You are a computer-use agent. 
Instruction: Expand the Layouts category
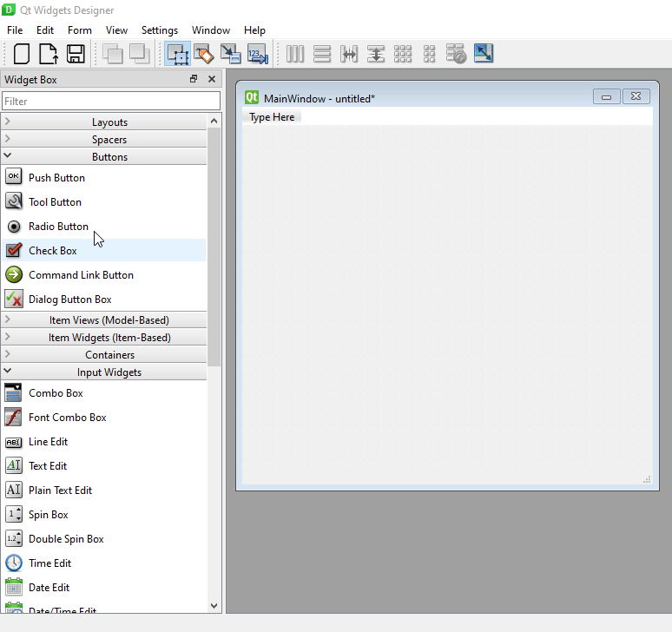tap(104, 122)
